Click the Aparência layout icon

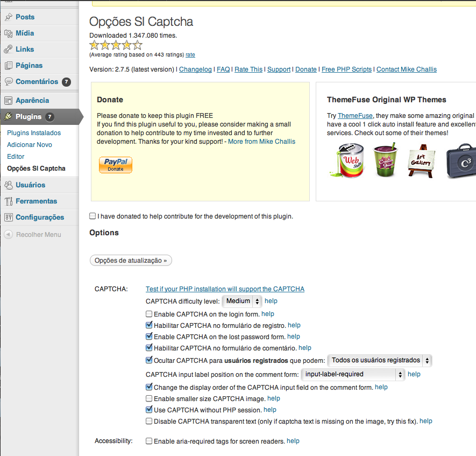click(9, 100)
